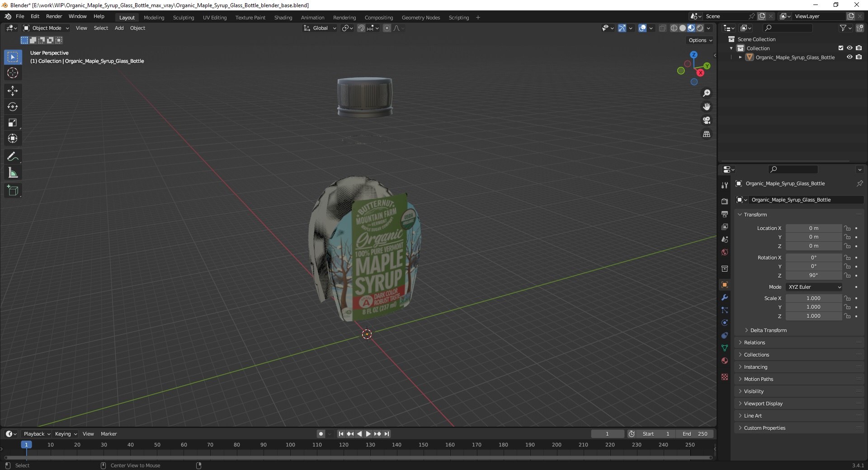
Task: Open the XYZ Euler rotation mode dropdown
Action: pos(814,287)
